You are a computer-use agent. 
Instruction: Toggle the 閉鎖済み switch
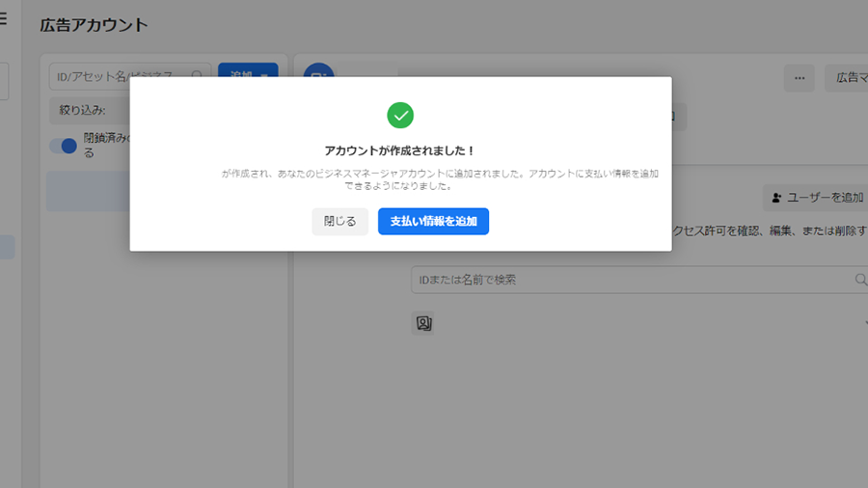click(x=63, y=146)
